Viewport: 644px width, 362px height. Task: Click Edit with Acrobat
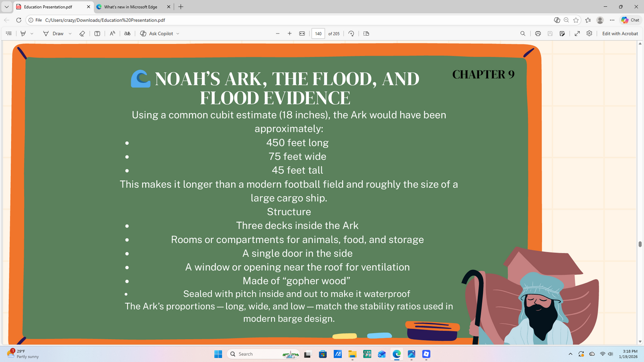coord(620,33)
